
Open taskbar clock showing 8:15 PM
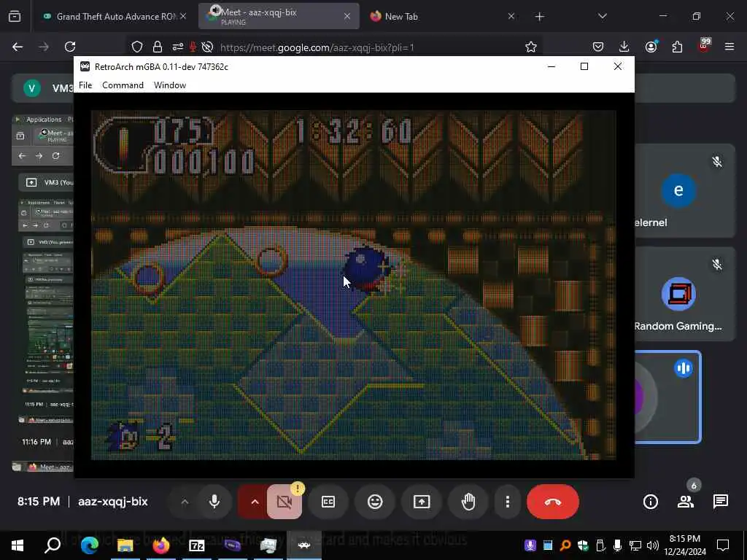[684, 545]
